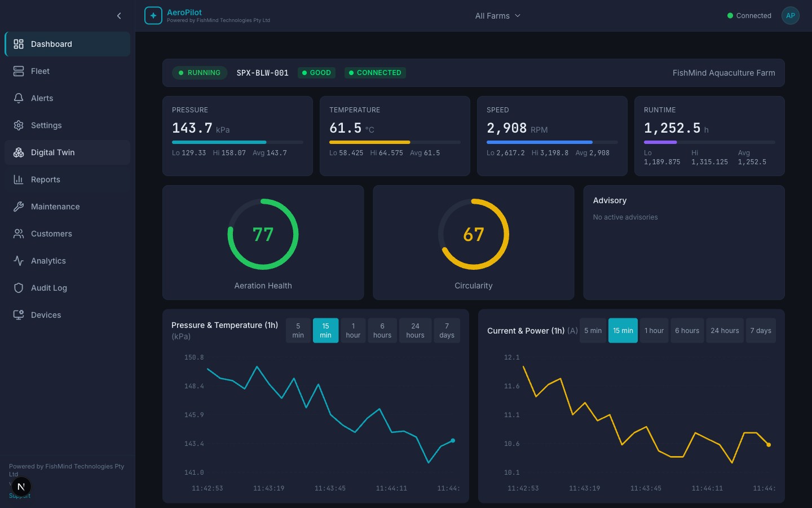Viewport: 812px width, 508px height.
Task: Click the Analytics pulse icon
Action: click(x=19, y=261)
